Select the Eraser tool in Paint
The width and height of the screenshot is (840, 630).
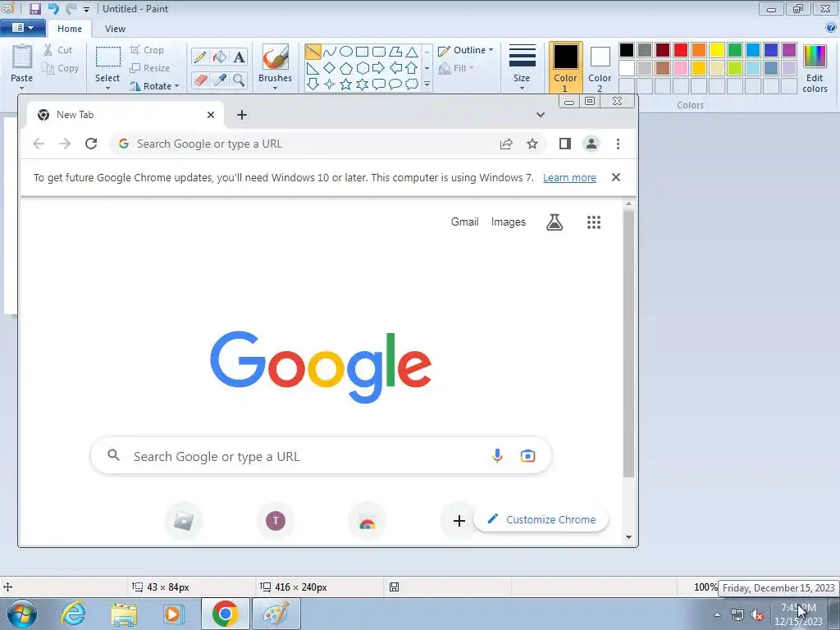click(200, 80)
